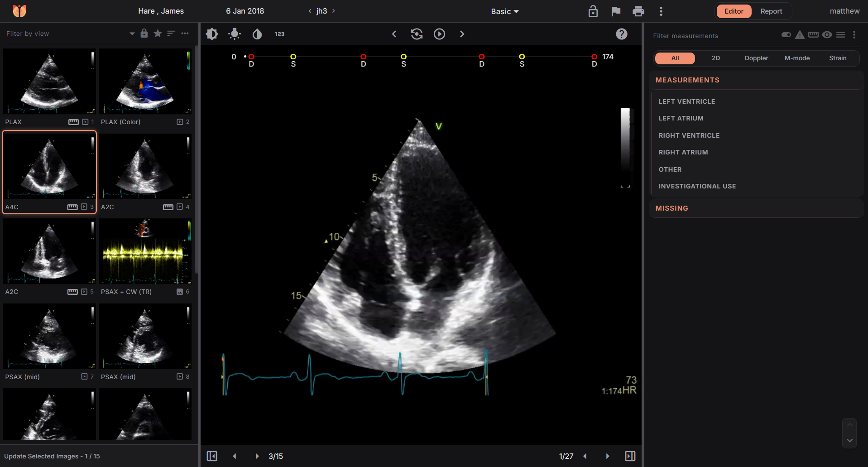
Task: Click the invert contrast icon
Action: [257, 34]
